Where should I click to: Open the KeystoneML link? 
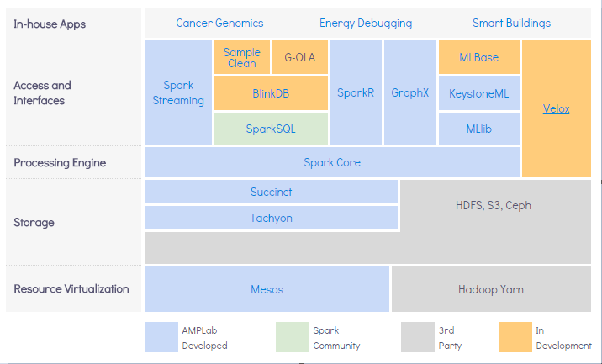coord(478,93)
